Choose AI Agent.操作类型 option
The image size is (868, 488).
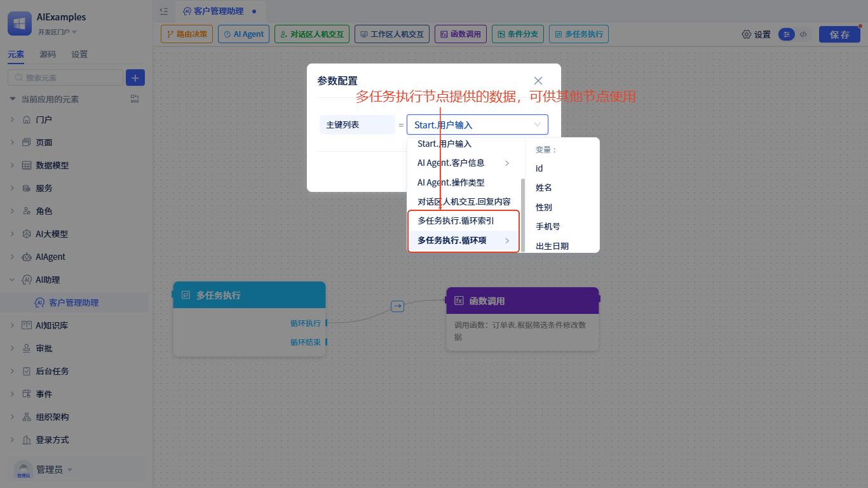point(464,182)
